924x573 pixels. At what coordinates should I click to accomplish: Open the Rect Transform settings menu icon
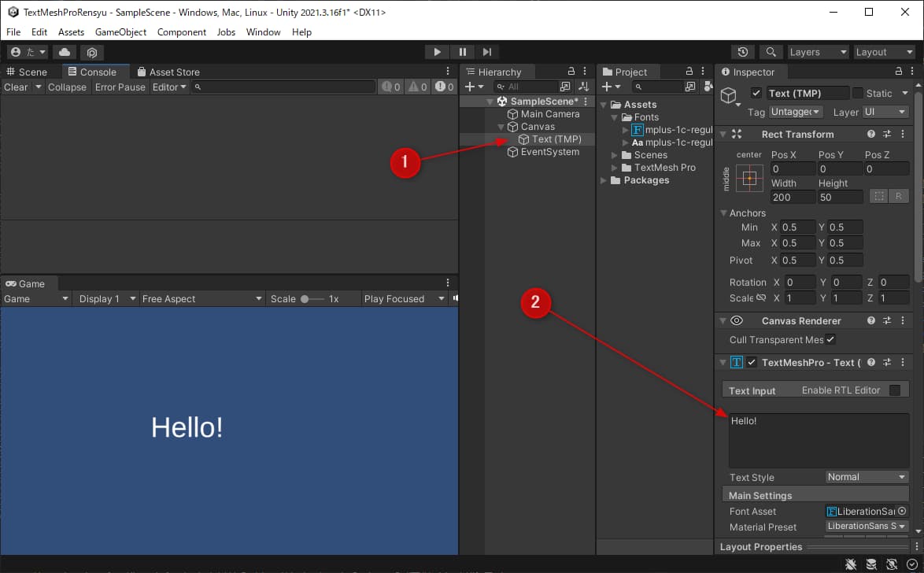(x=902, y=134)
